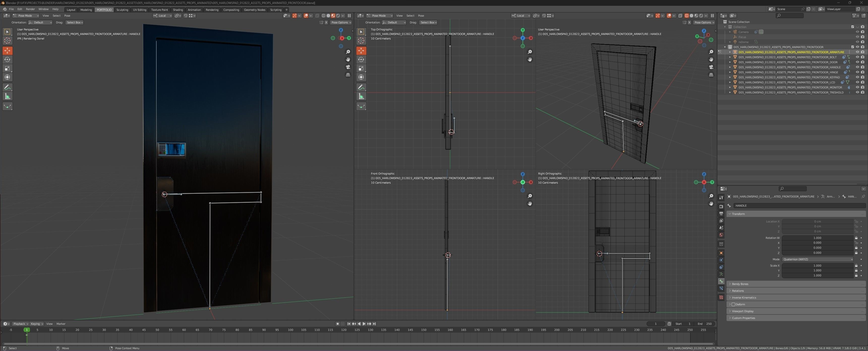The image size is (868, 351).
Task: Expand FRONTDOOR_DOOR tree item
Action: point(730,62)
